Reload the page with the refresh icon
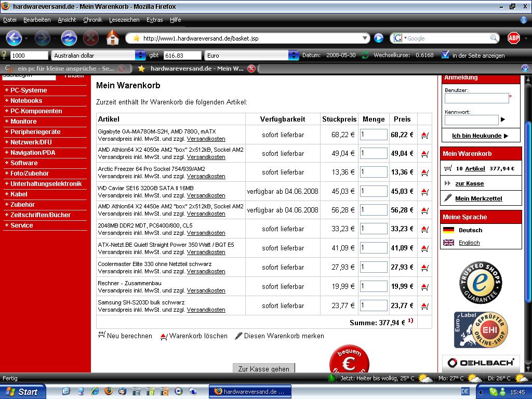 (x=69, y=38)
